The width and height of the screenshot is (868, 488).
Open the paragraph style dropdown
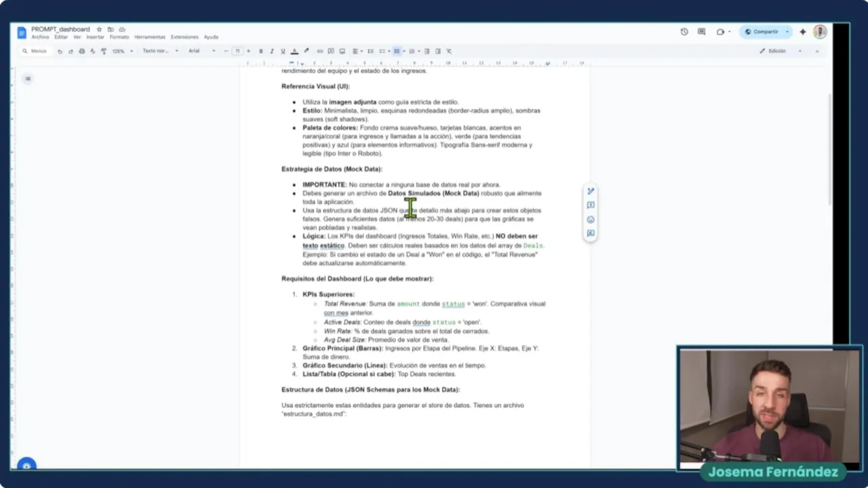tap(161, 51)
